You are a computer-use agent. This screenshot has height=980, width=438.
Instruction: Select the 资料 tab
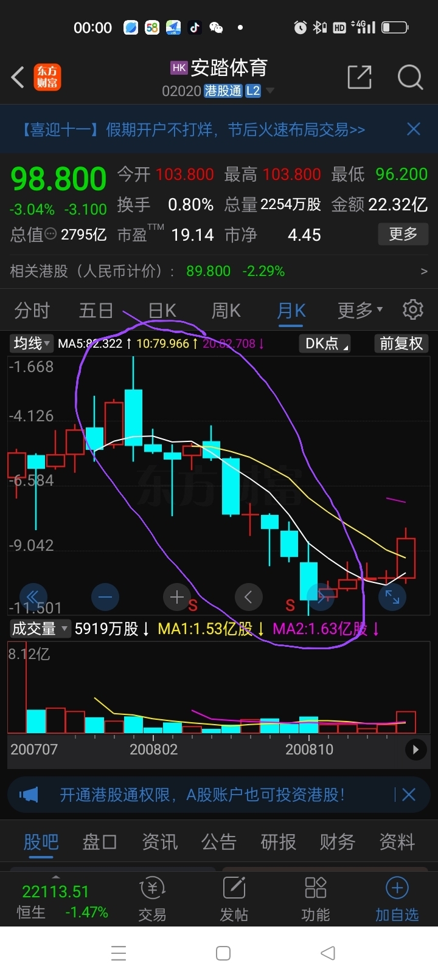[x=397, y=842]
